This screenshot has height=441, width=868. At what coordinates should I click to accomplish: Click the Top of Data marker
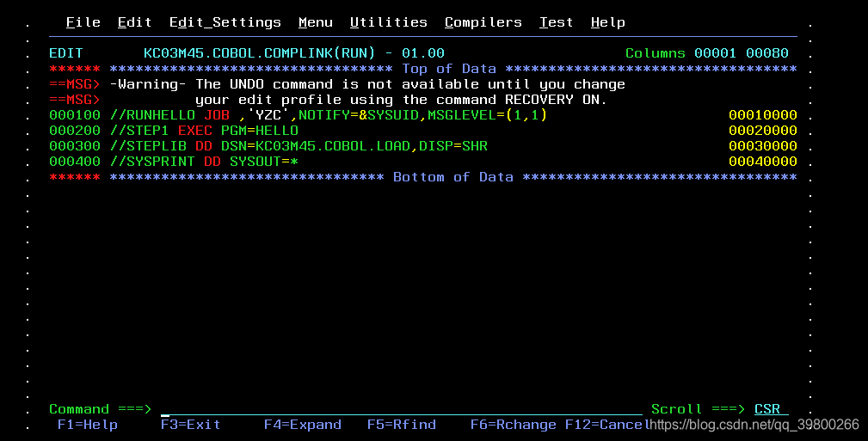(x=449, y=69)
